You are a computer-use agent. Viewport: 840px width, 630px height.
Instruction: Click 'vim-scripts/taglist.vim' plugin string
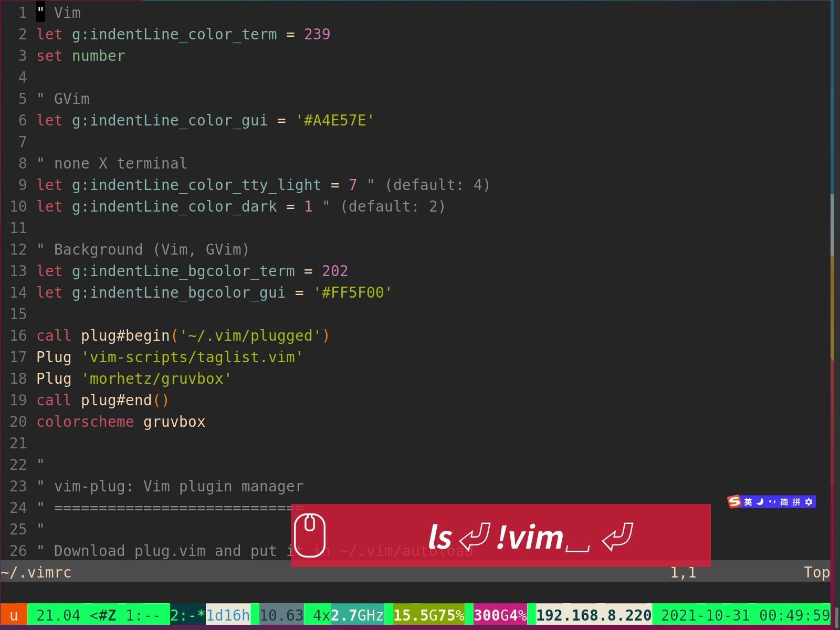point(192,357)
